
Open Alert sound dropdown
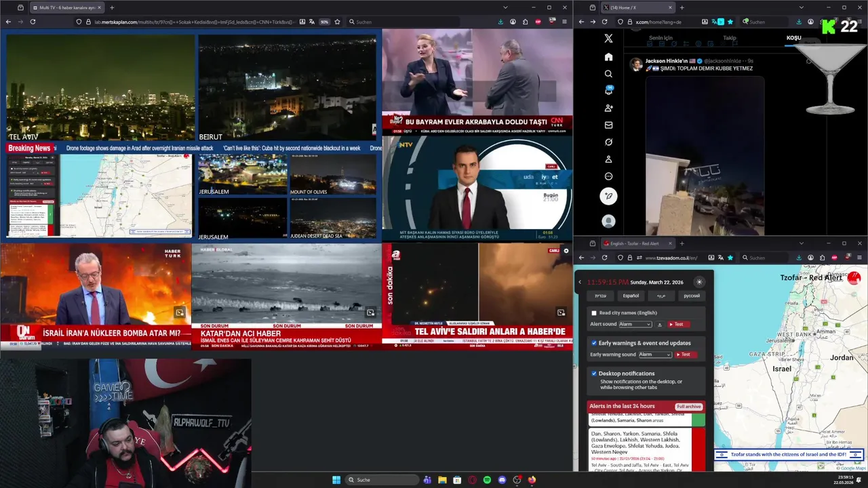tap(635, 325)
